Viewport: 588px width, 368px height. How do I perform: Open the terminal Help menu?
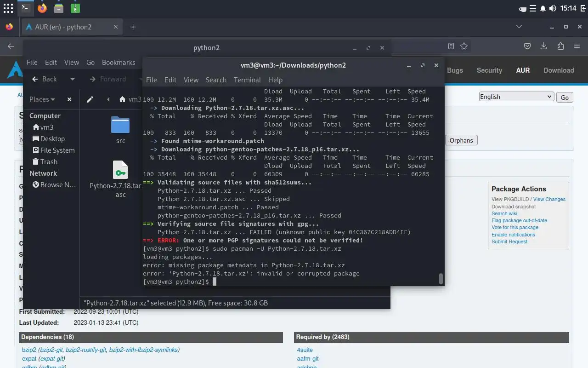click(275, 80)
